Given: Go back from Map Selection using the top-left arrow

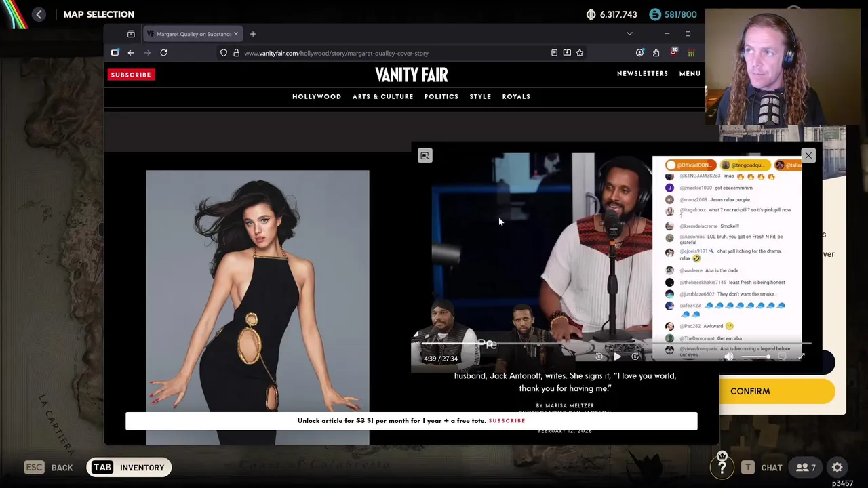Looking at the screenshot, I should coord(39,14).
